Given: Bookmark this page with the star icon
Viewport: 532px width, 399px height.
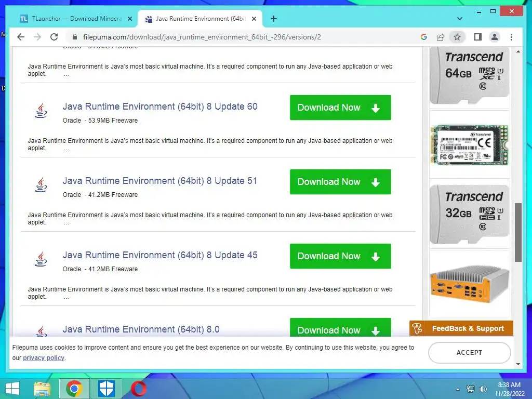Looking at the screenshot, I should 457,37.
